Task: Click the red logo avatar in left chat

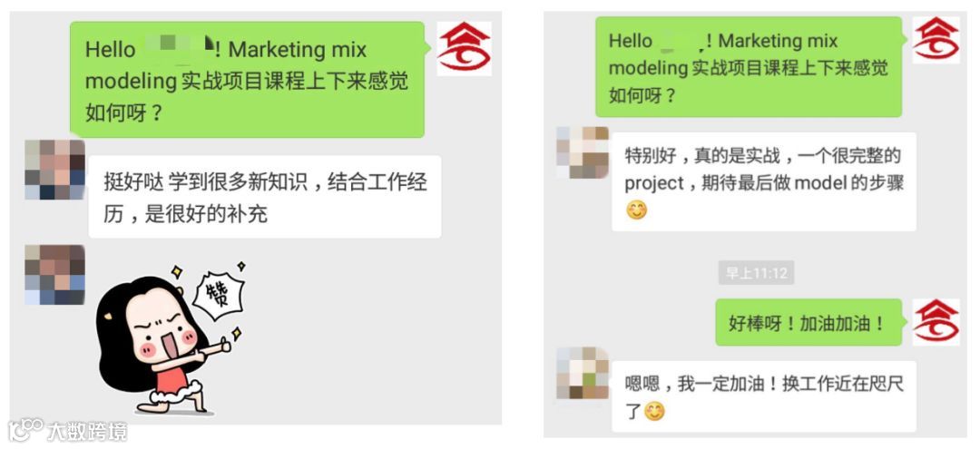Action: point(464,49)
